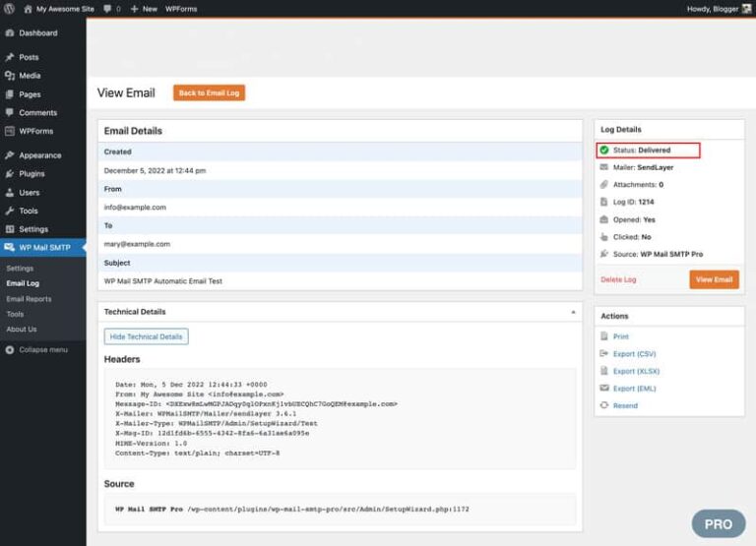Click the Export (EML) envelope icon

(x=604, y=389)
